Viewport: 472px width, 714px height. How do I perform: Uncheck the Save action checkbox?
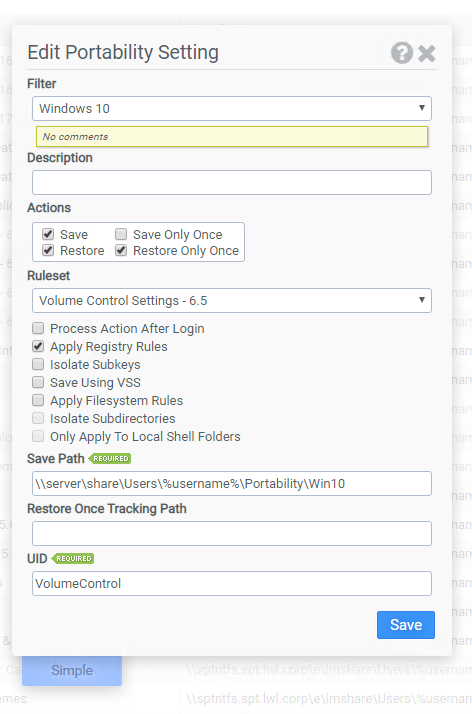(48, 234)
